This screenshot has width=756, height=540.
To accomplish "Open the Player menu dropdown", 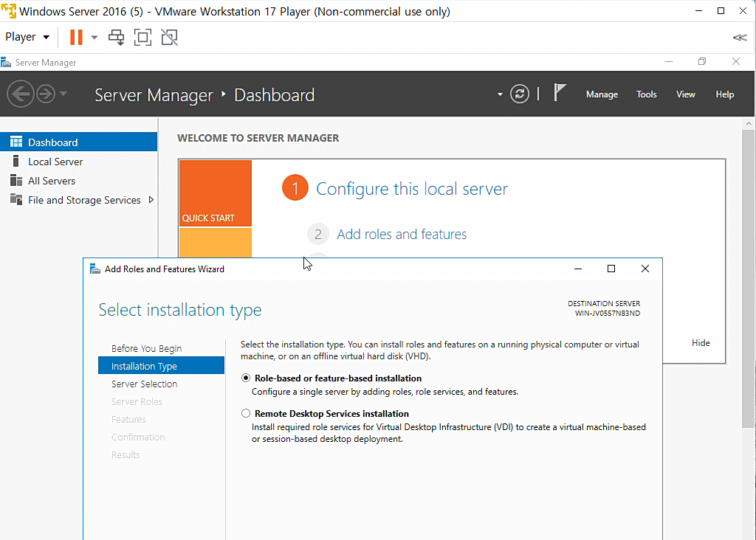I will point(27,37).
